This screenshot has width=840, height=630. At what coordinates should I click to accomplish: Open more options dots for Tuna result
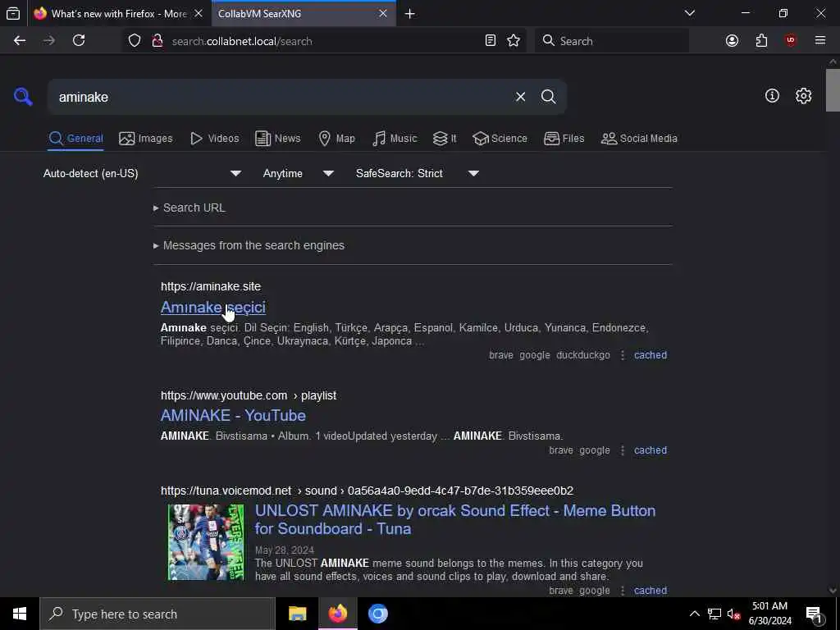click(623, 591)
